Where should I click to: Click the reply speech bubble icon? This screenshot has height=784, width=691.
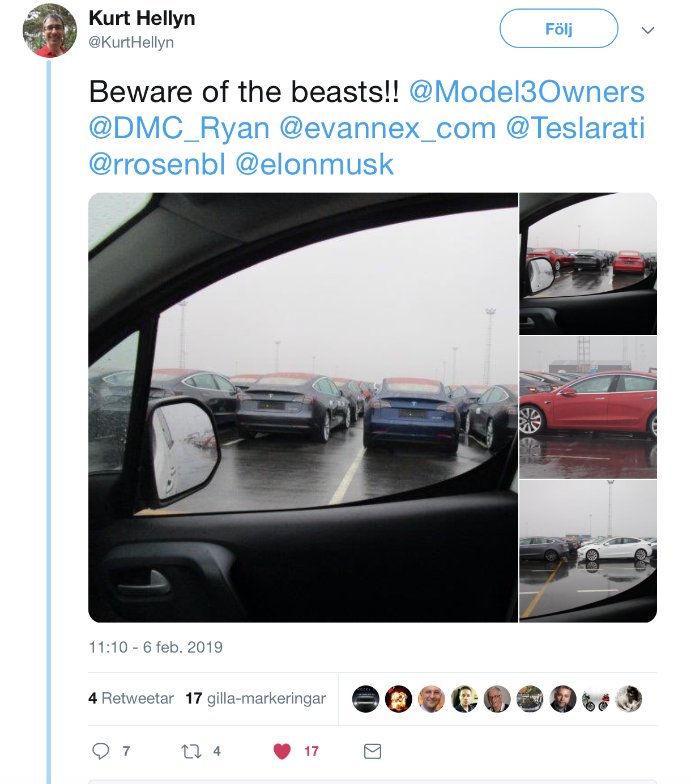click(x=101, y=751)
